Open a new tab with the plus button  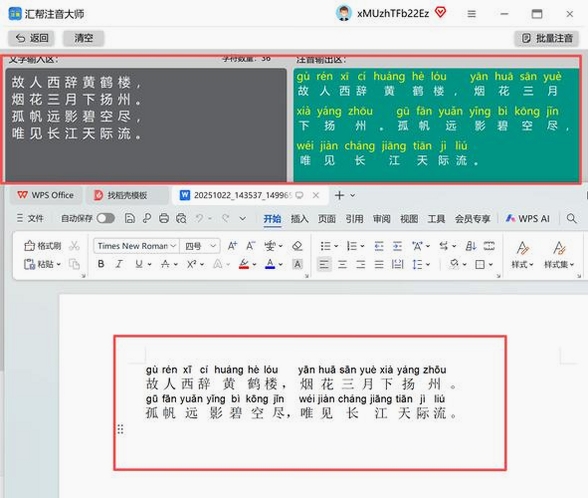tap(339, 195)
